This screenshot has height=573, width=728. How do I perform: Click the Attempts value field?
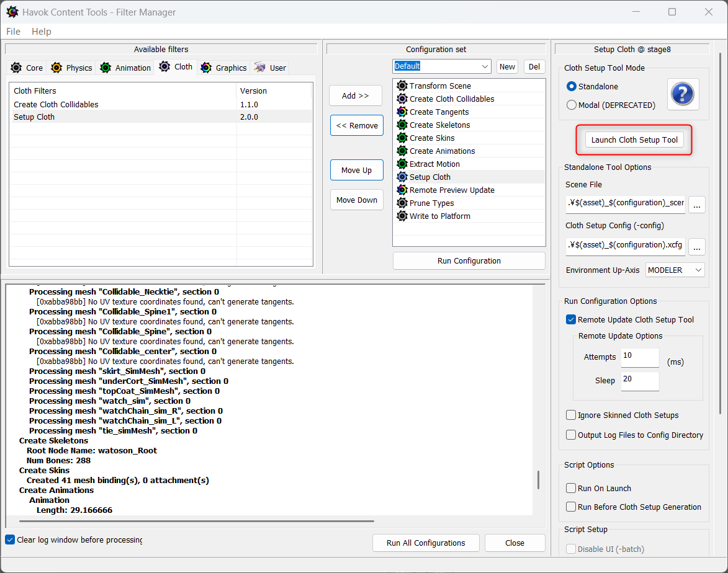coord(640,357)
